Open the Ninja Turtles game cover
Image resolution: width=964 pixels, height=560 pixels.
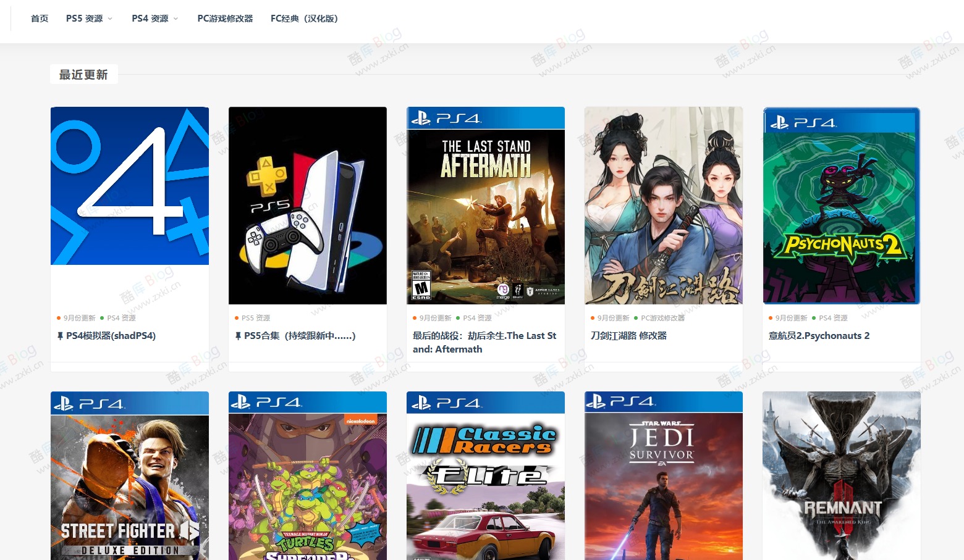point(308,475)
